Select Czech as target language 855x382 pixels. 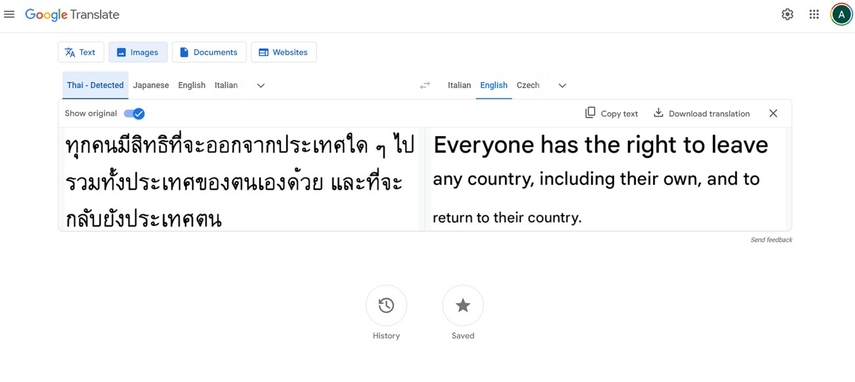point(528,85)
